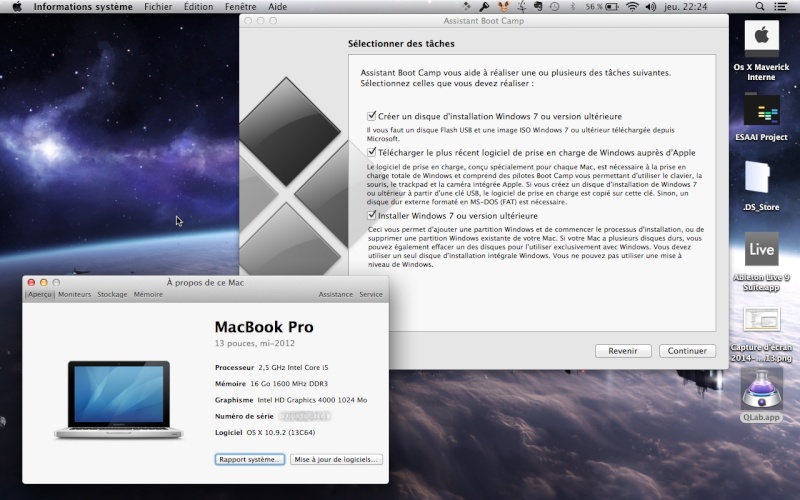Viewport: 800px width, 500px height.
Task: Click the Revenir button in Boot Camp
Action: [x=623, y=351]
